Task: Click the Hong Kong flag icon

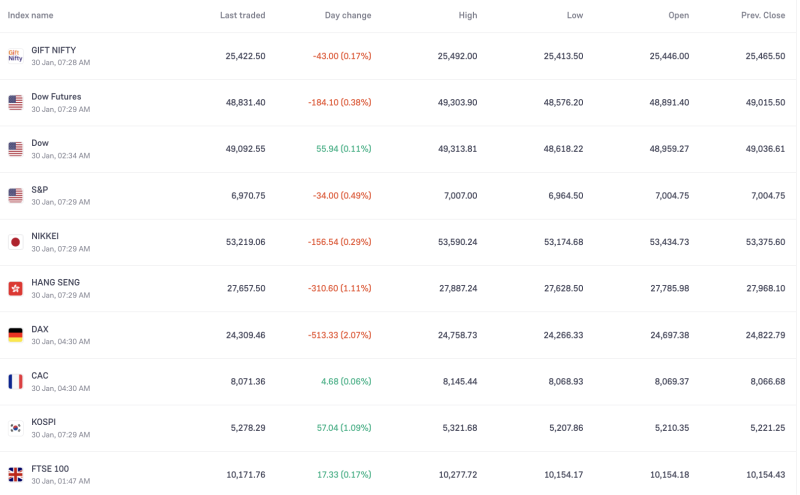Action: click(x=15, y=288)
